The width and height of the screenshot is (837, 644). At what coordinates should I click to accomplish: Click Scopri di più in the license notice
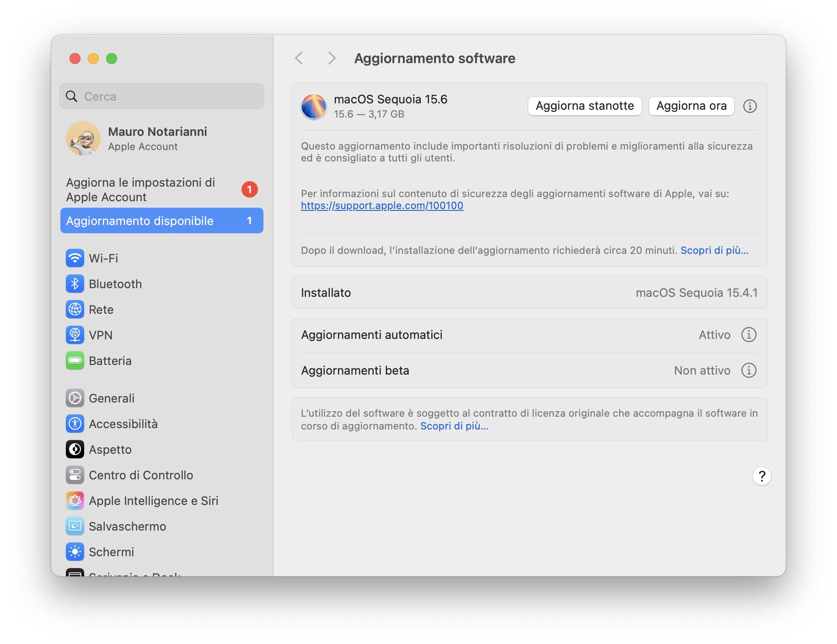454,426
